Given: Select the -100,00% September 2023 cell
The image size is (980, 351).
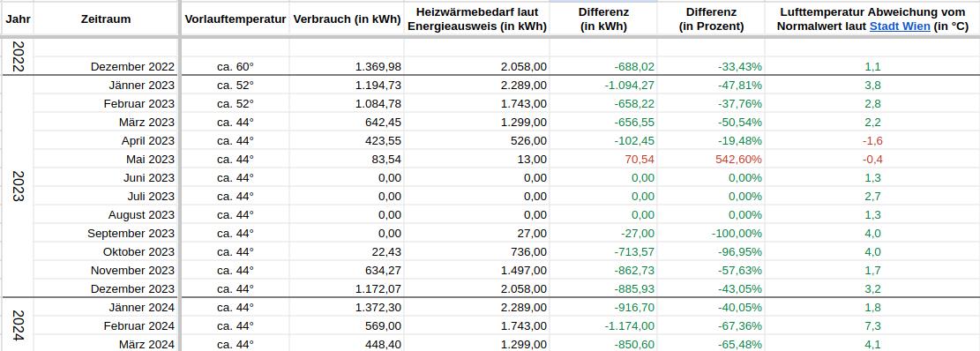Looking at the screenshot, I should (711, 233).
